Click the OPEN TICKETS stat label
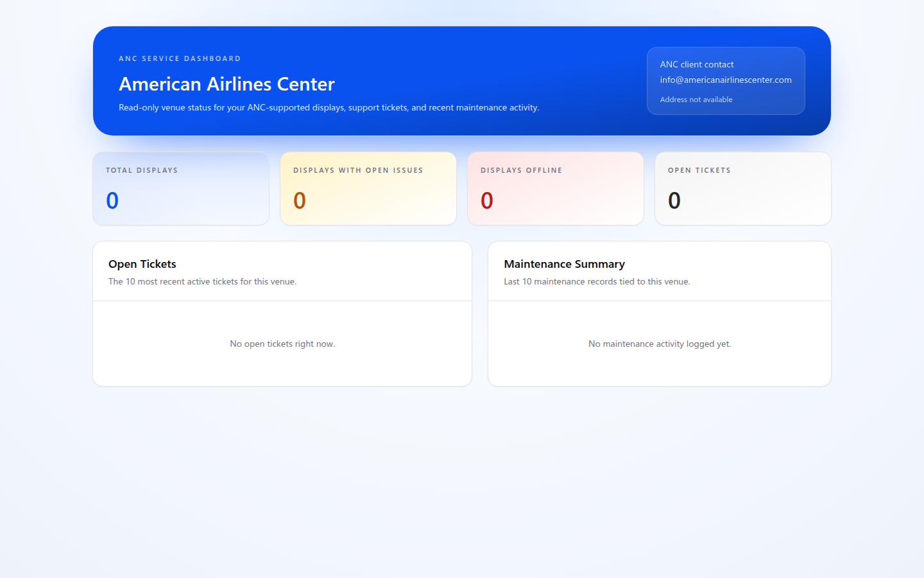The image size is (924, 578). [x=699, y=170]
